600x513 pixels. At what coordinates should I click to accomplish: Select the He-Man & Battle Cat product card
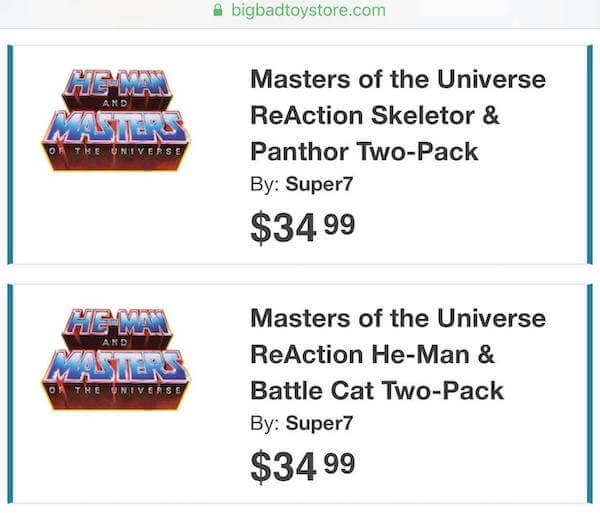click(300, 394)
